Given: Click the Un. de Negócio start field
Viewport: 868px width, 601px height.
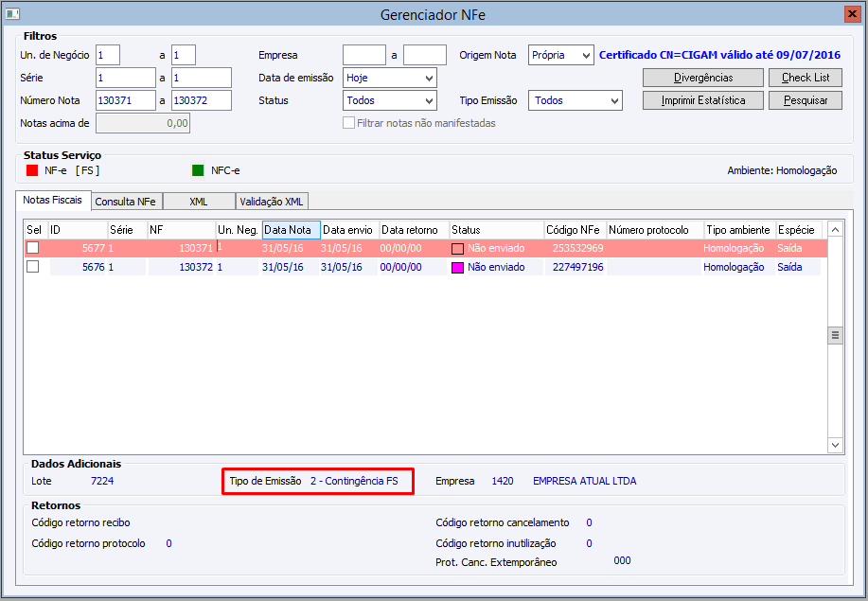Looking at the screenshot, I should [x=108, y=55].
